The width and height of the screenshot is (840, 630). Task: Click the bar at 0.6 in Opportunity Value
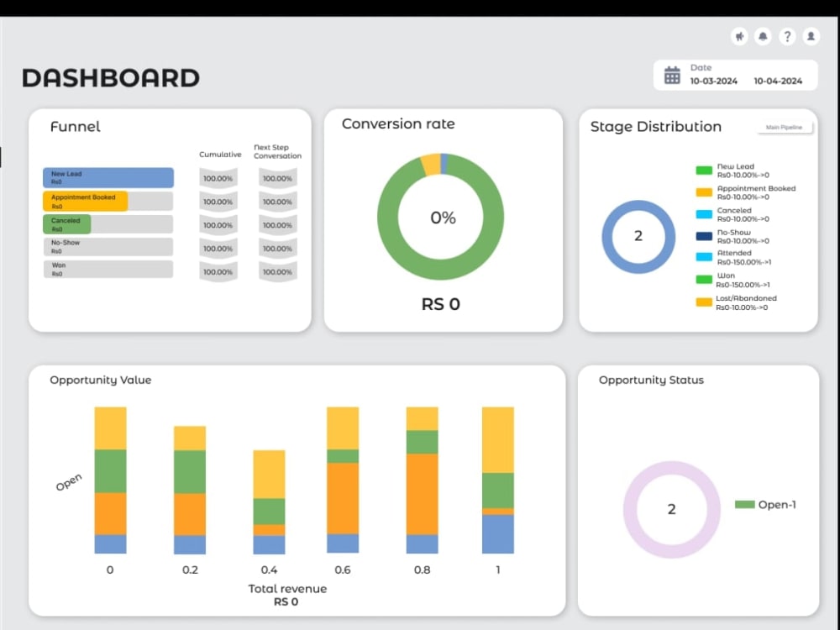tap(343, 480)
